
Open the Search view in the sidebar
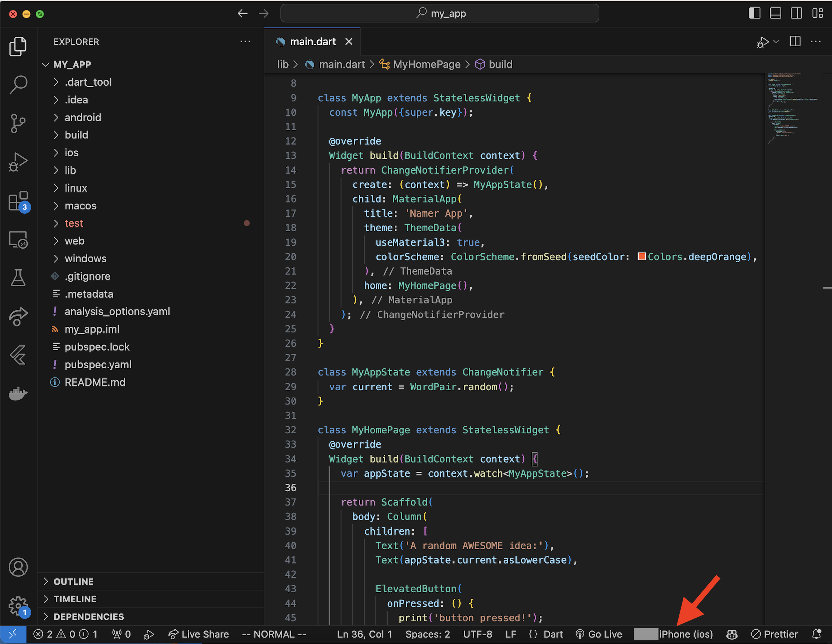pos(18,85)
